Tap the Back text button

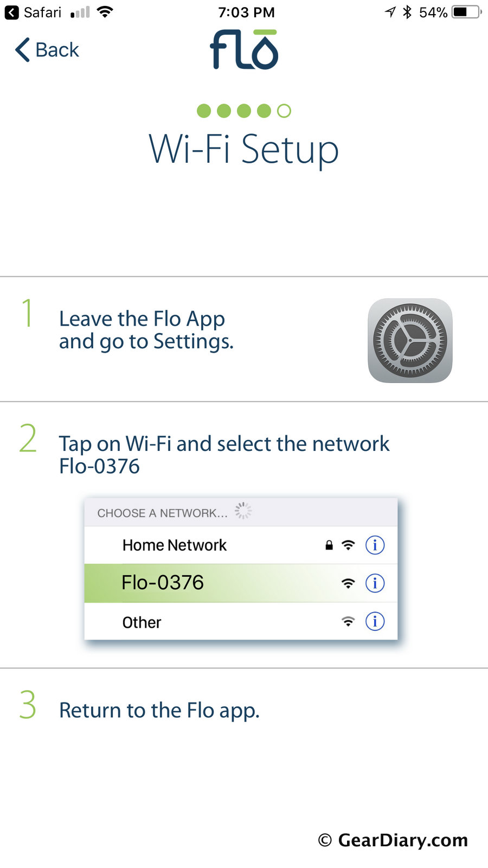[57, 50]
